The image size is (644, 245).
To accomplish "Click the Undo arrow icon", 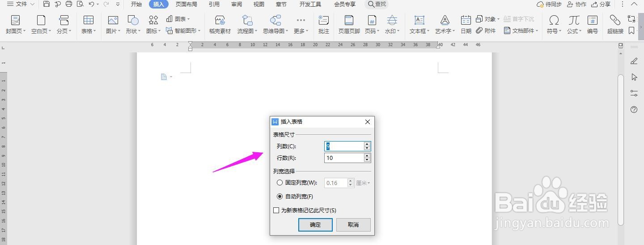I will (x=91, y=4).
